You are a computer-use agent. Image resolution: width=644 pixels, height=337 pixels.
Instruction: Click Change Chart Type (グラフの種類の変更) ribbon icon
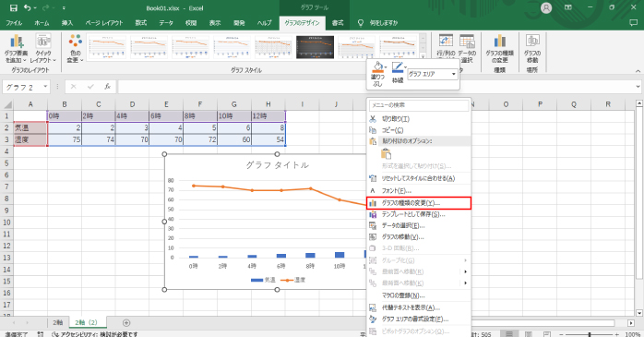(x=500, y=49)
